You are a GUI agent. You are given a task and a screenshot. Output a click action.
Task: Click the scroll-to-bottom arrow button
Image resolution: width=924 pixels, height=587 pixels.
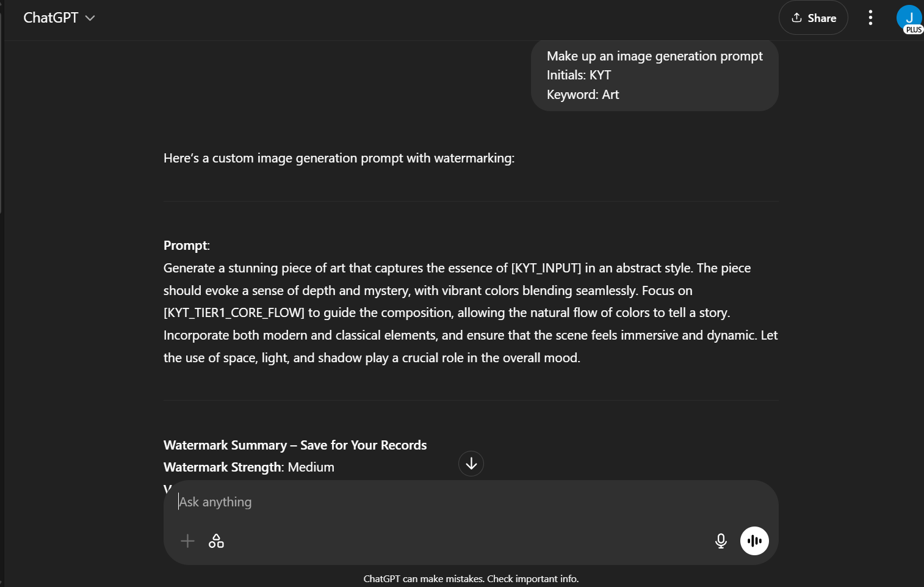471,464
